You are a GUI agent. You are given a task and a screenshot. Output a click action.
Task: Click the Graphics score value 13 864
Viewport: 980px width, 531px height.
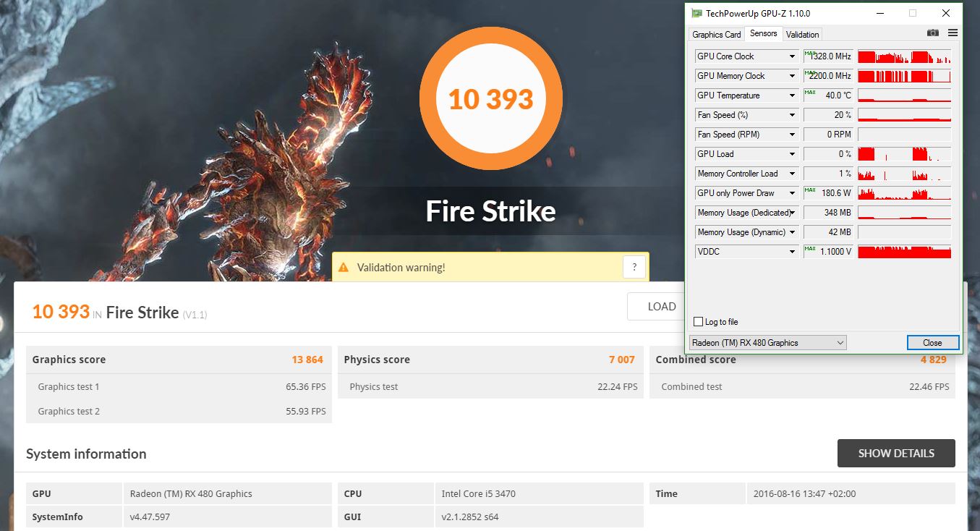coord(307,360)
